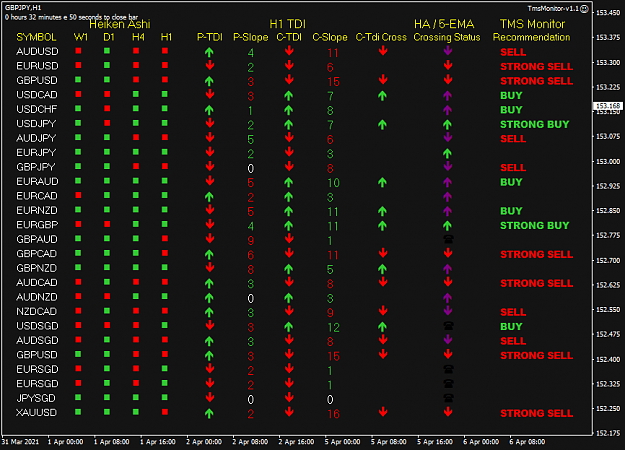The image size is (625, 450).
Task: Click the BUY recommendation for EURAUD
Action: point(511,182)
